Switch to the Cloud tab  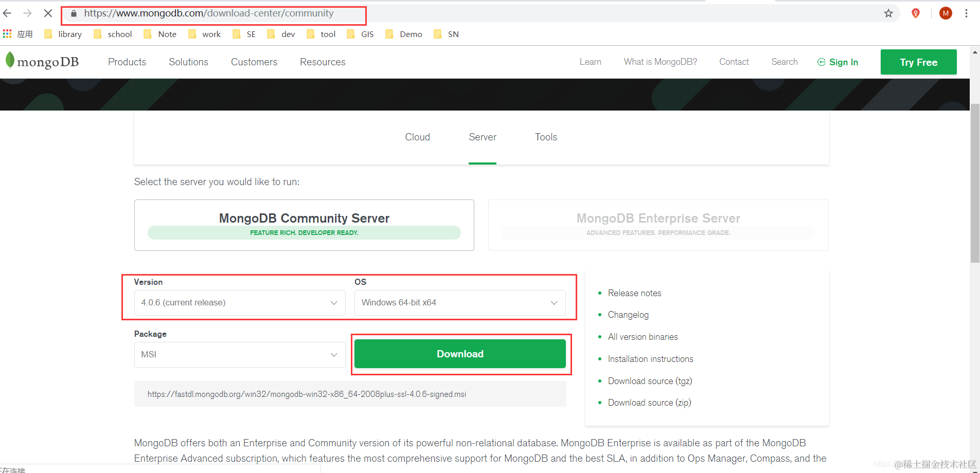pyautogui.click(x=417, y=137)
